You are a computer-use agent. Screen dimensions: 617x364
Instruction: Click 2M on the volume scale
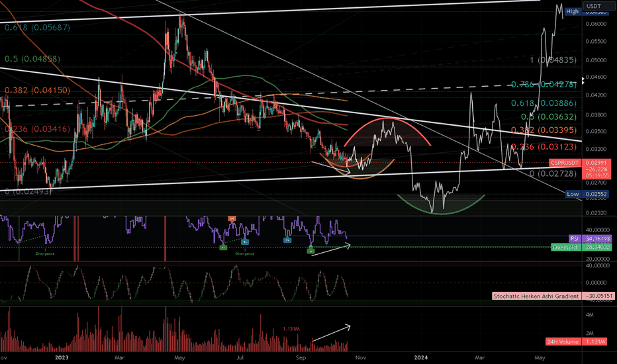590,334
